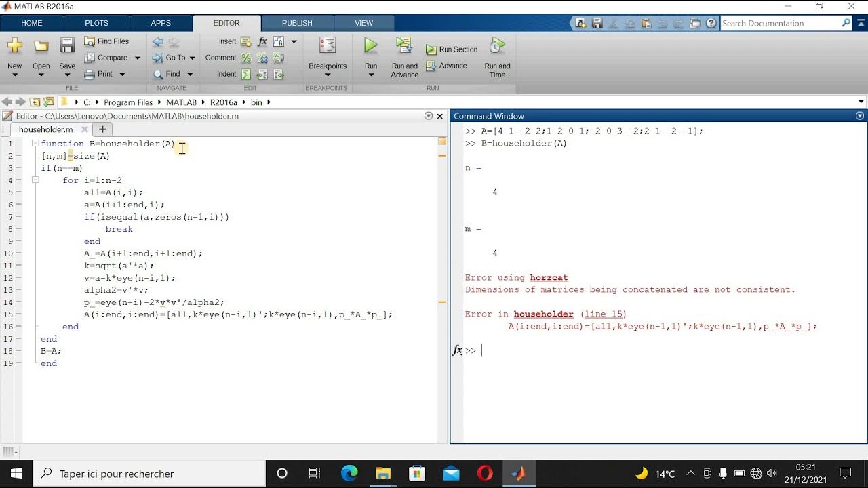Screen dimensions: 868x488
Task: Click the Switch Windows icon in quick access
Action: point(694,23)
